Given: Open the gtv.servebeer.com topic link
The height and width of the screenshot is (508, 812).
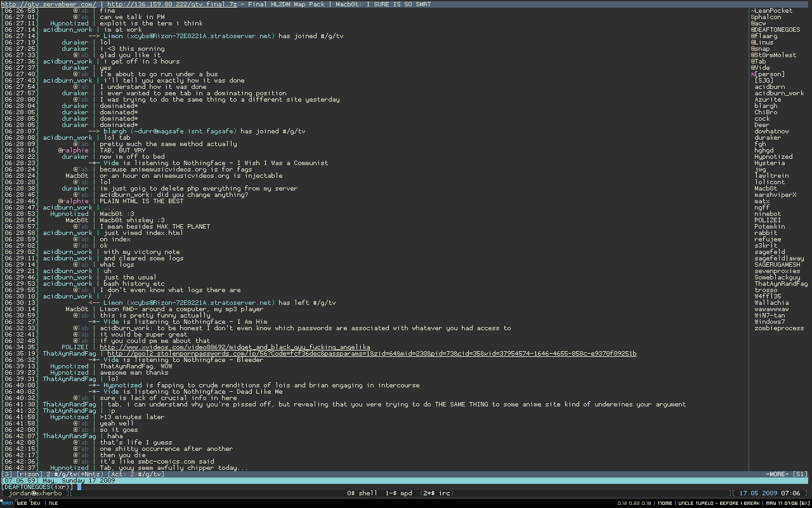Looking at the screenshot, I should tap(49, 4).
